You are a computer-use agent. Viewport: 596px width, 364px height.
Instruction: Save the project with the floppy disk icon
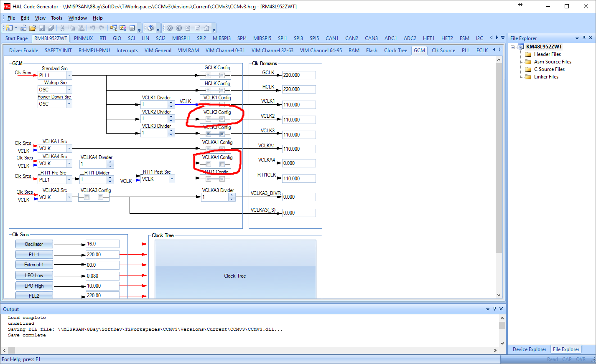[42, 28]
